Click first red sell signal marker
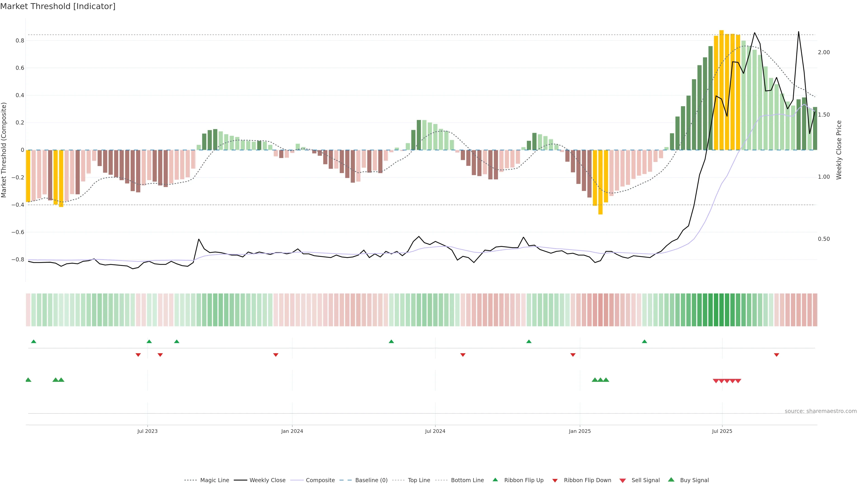 click(716, 381)
